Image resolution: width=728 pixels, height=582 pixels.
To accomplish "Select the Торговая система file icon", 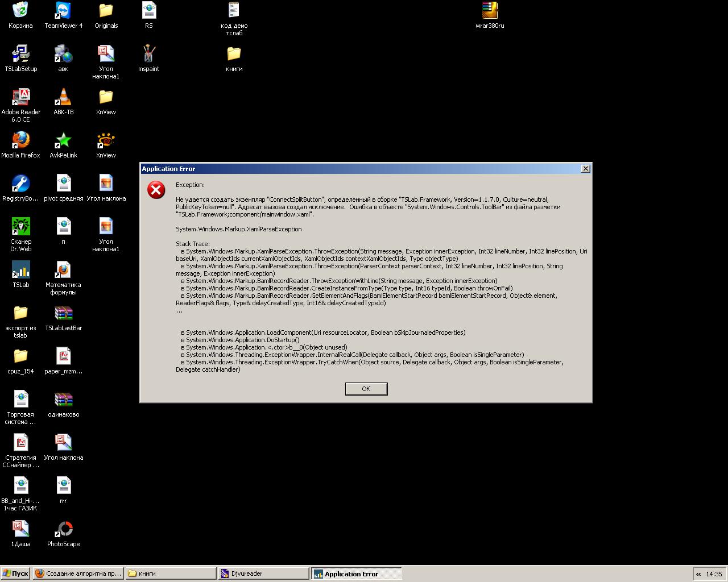I will [20, 408].
